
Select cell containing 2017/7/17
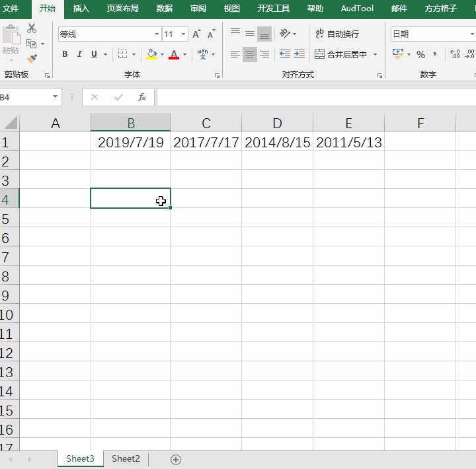click(206, 142)
